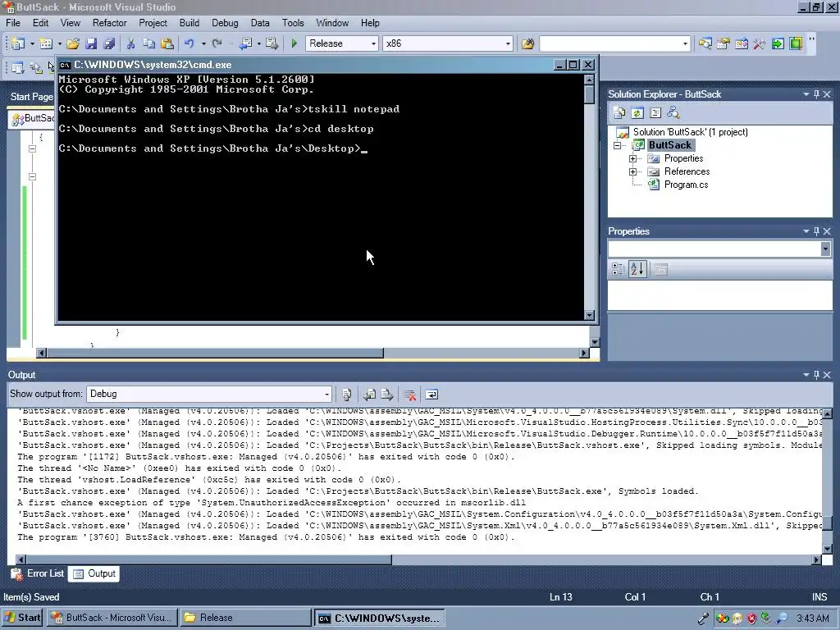This screenshot has height=630, width=840.
Task: Click Find Message in Code icon
Action: coord(346,395)
